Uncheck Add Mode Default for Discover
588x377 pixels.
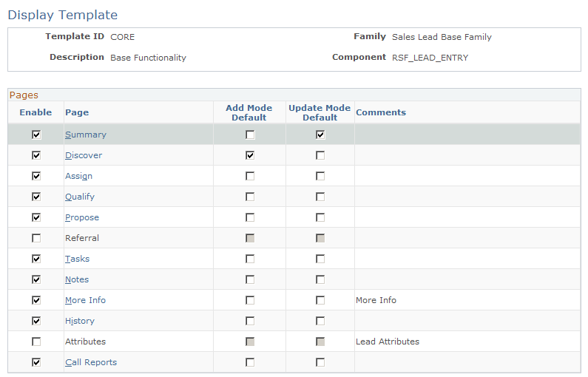tap(250, 155)
